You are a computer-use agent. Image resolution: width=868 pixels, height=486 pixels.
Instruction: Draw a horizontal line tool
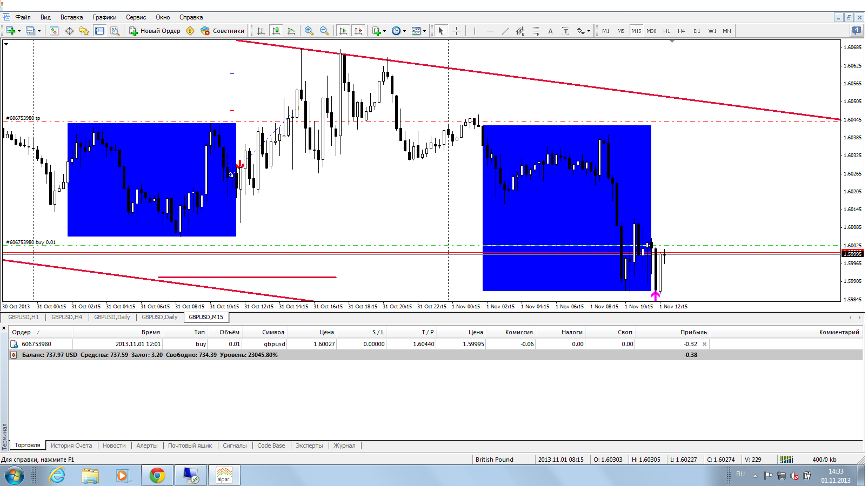[x=490, y=31]
